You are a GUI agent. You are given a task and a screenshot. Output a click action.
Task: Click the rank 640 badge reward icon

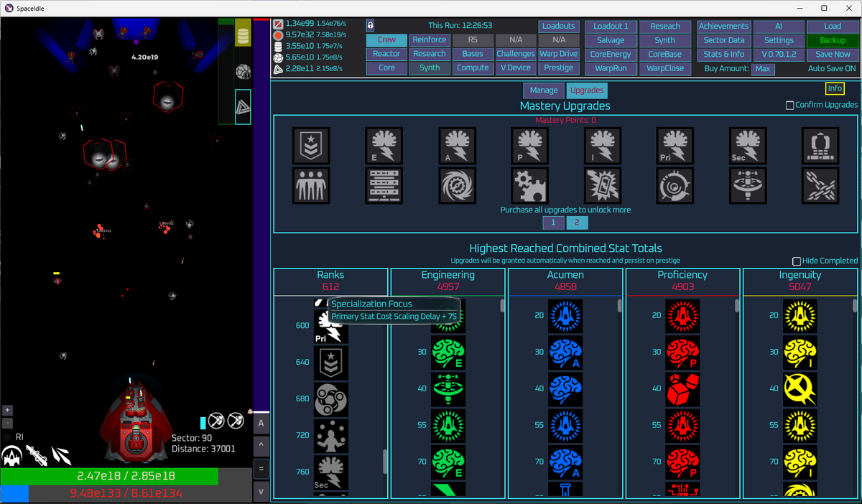tap(331, 363)
